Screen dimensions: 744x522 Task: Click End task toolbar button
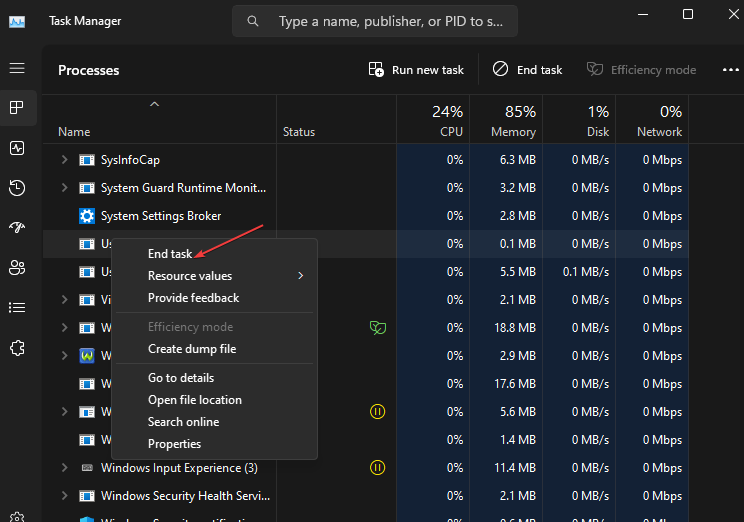(527, 70)
